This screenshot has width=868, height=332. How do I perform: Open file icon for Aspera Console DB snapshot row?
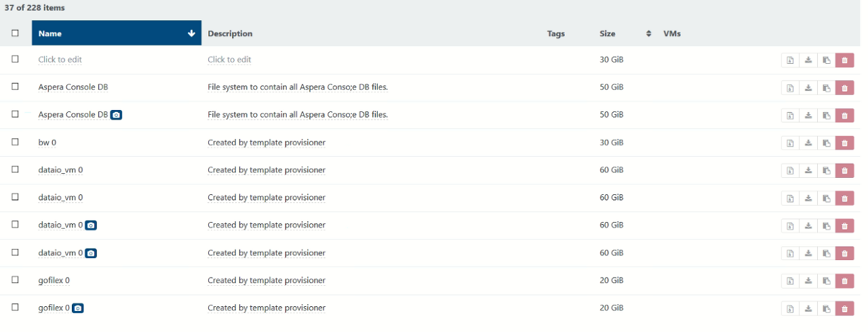point(790,115)
